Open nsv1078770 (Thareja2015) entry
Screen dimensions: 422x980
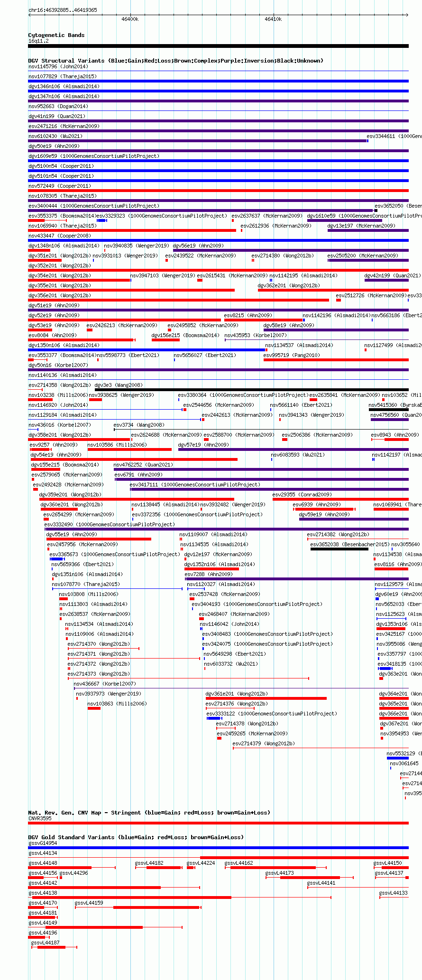pyautogui.click(x=86, y=584)
